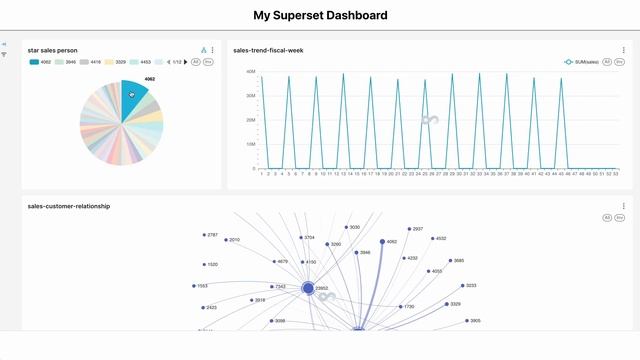Viewport: 640px width, 360px height.
Task: Click the My Superset Dashboard heading
Action: (x=320, y=16)
